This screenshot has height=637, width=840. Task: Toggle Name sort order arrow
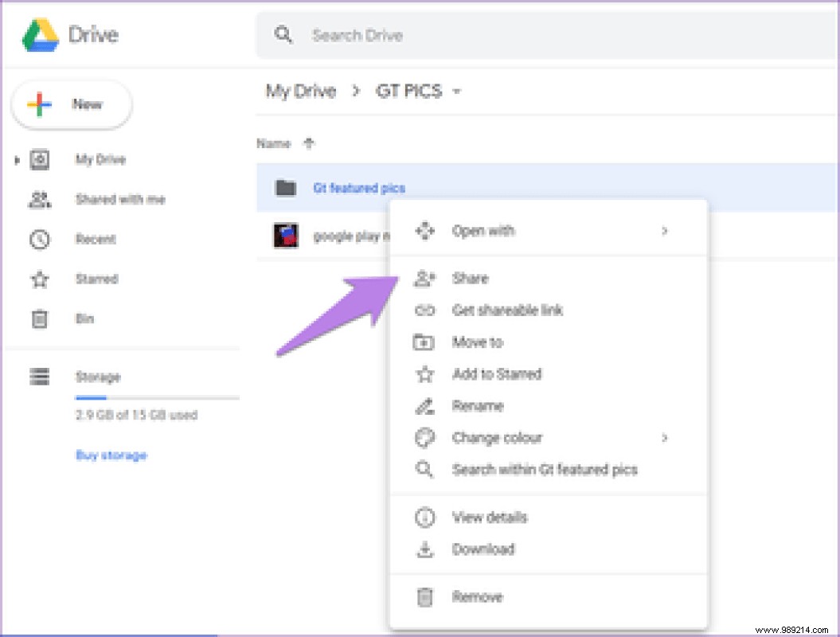point(308,143)
